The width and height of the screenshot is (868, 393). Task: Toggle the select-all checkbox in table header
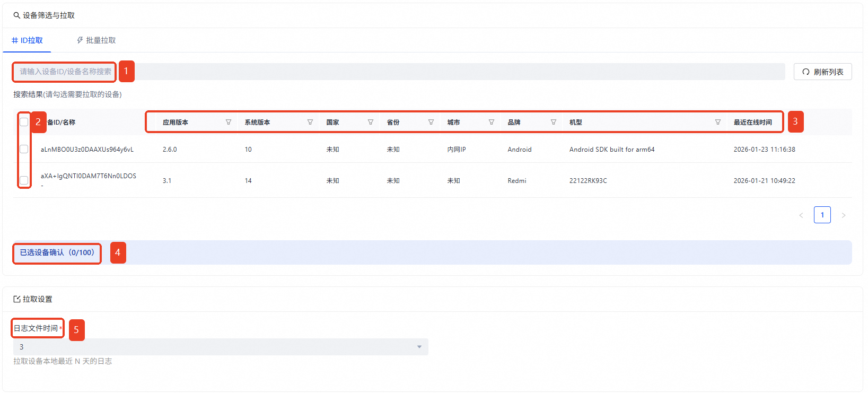24,122
